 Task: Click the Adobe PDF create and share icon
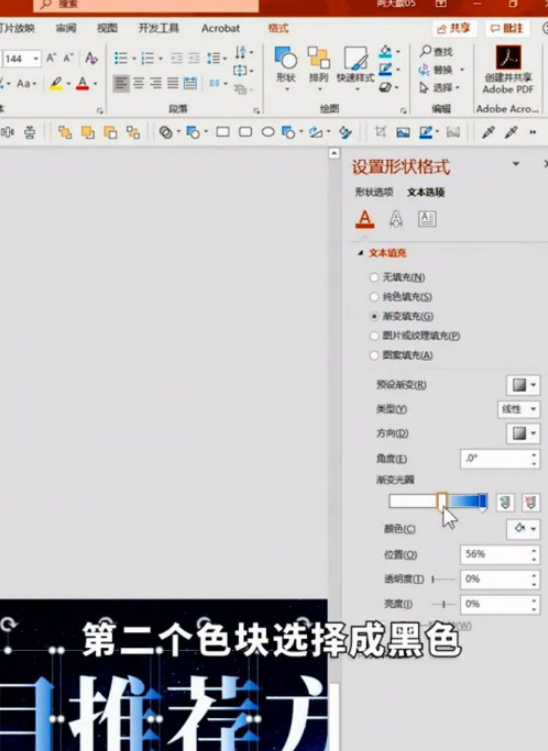click(x=508, y=69)
